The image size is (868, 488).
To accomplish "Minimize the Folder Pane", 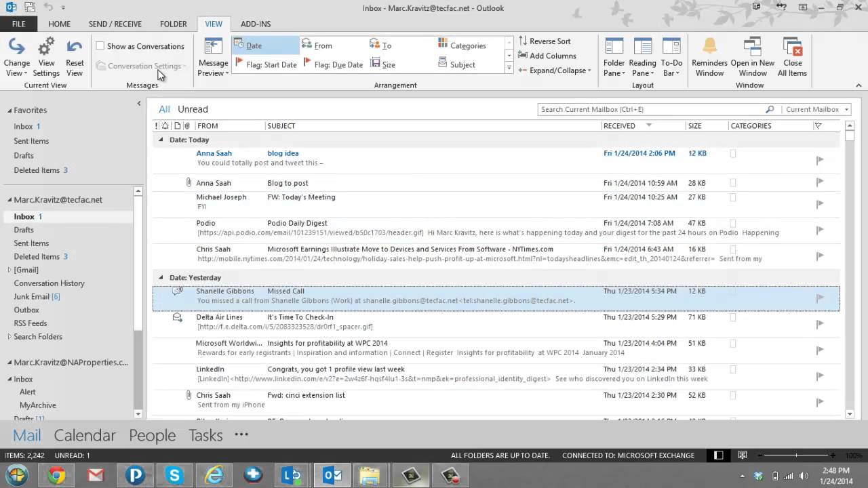I will click(x=138, y=104).
